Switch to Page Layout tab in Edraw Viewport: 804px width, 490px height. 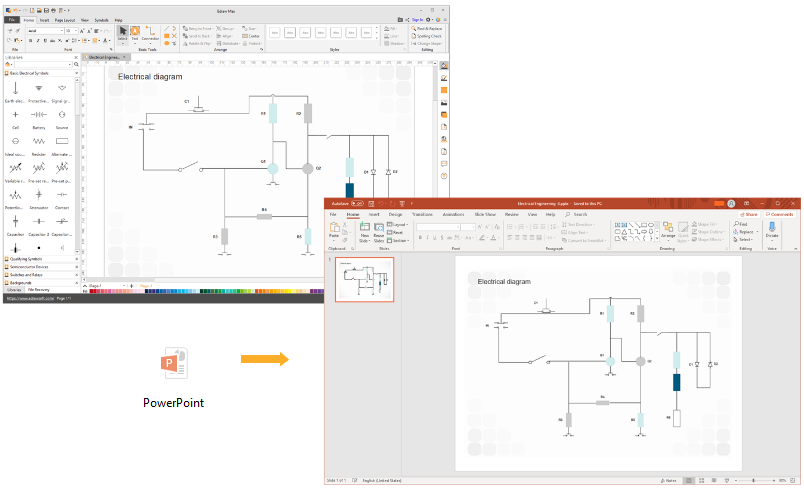[65, 20]
